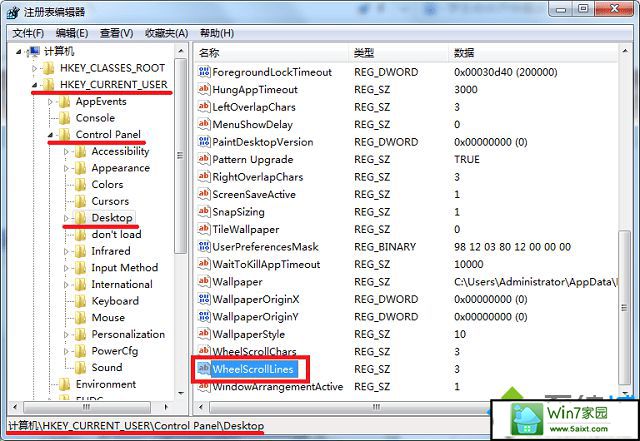
Task: Click the ScreenSaveActive string icon
Action: (x=204, y=194)
